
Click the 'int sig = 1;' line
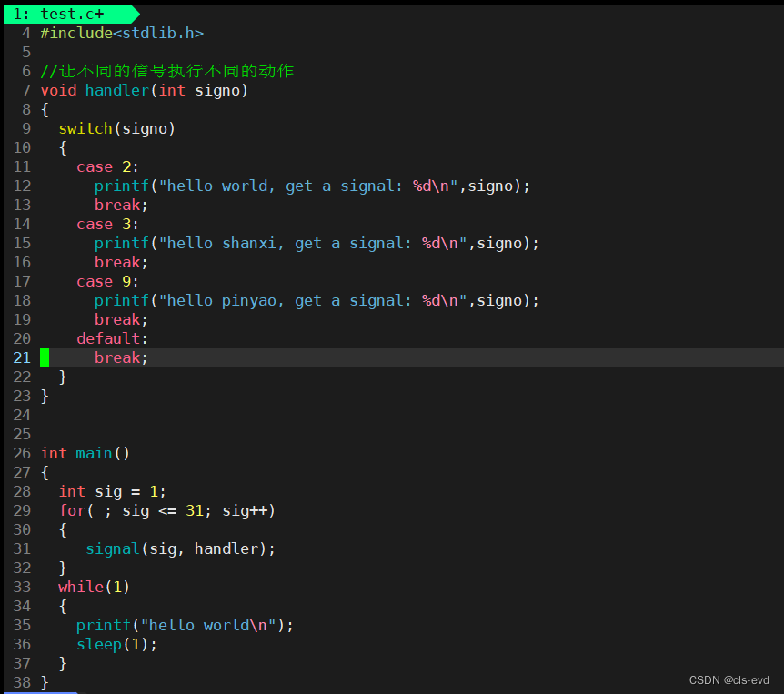tap(112, 492)
